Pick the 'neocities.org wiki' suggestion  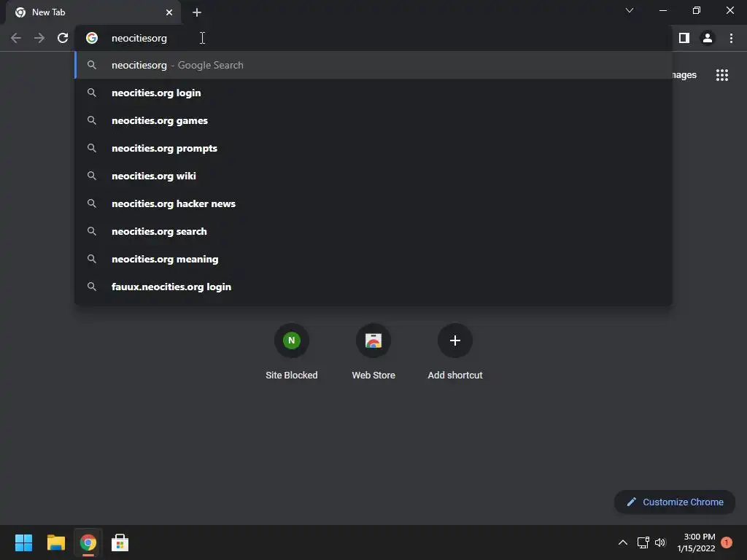[x=373, y=176]
